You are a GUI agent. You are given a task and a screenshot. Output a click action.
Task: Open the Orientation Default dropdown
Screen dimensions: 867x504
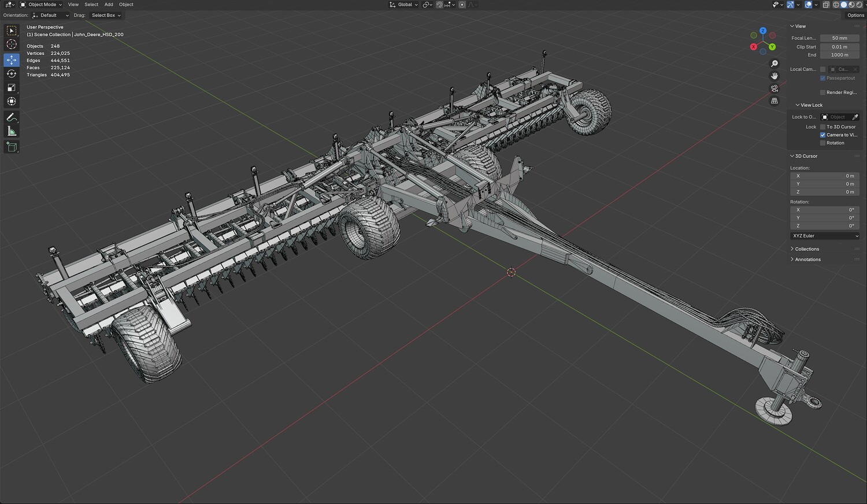(x=50, y=16)
